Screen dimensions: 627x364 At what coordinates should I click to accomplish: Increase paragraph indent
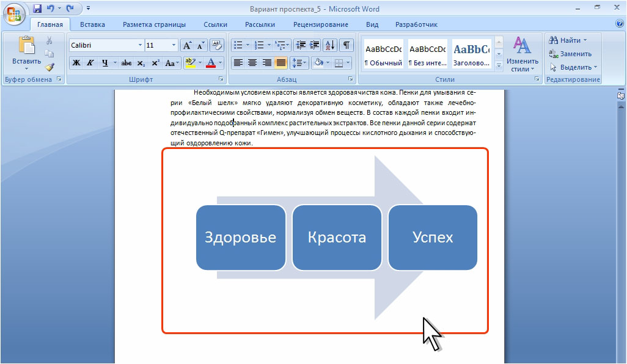[314, 45]
